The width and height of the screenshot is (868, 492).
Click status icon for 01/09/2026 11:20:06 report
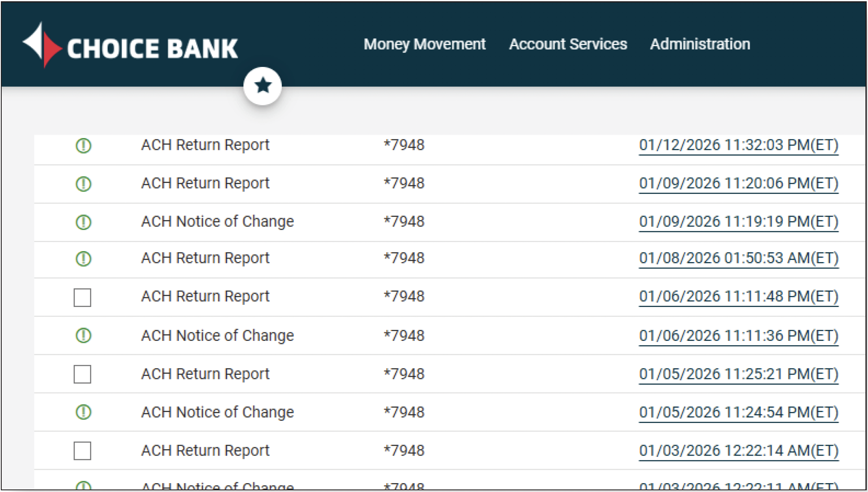[x=83, y=184]
